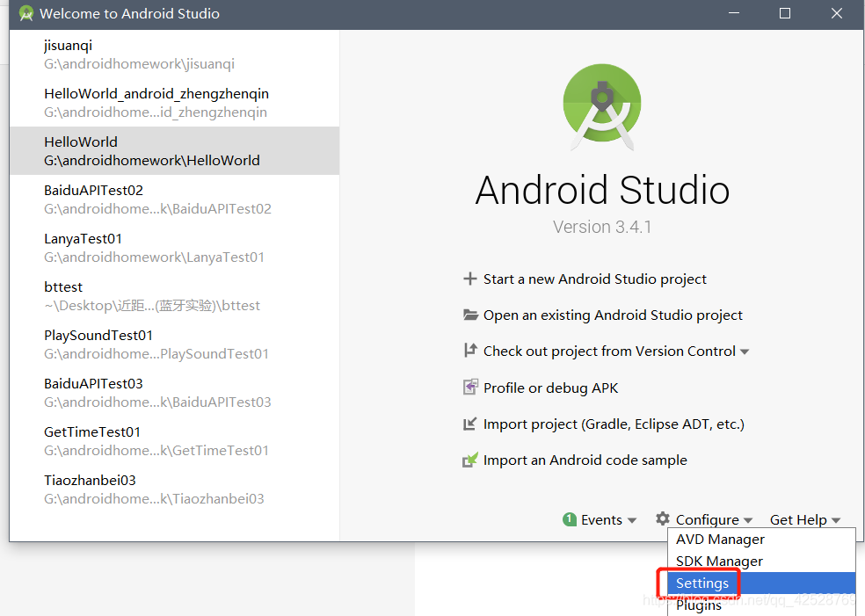
Task: Open recent project PlaySoundTest01
Action: point(174,344)
